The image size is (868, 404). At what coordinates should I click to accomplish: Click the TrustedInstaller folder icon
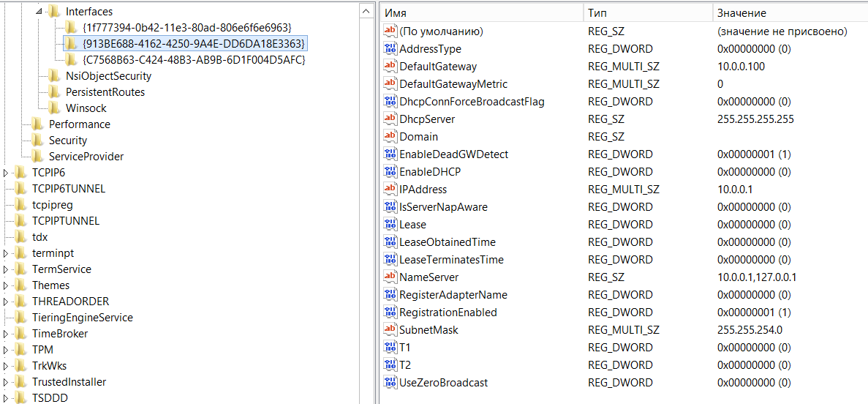click(x=20, y=382)
